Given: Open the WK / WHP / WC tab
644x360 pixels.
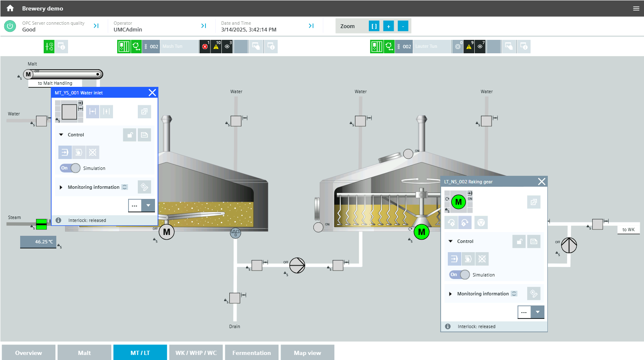Looking at the screenshot, I should click(196, 352).
